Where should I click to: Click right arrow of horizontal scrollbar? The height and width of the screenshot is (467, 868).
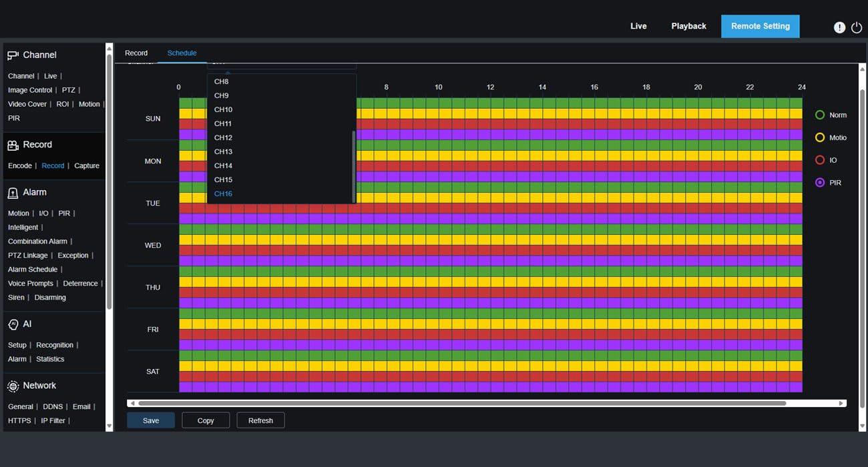pos(841,403)
